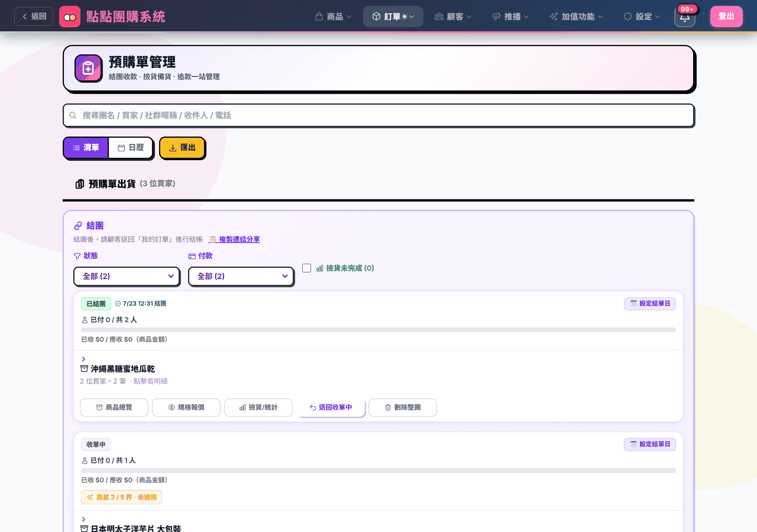Click 設定結單日 on the 已結團 card
The height and width of the screenshot is (532, 757).
pyautogui.click(x=650, y=304)
